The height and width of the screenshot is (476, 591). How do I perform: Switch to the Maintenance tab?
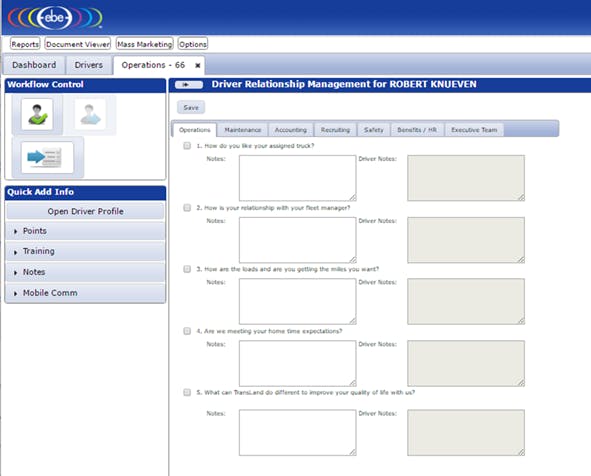pos(243,130)
